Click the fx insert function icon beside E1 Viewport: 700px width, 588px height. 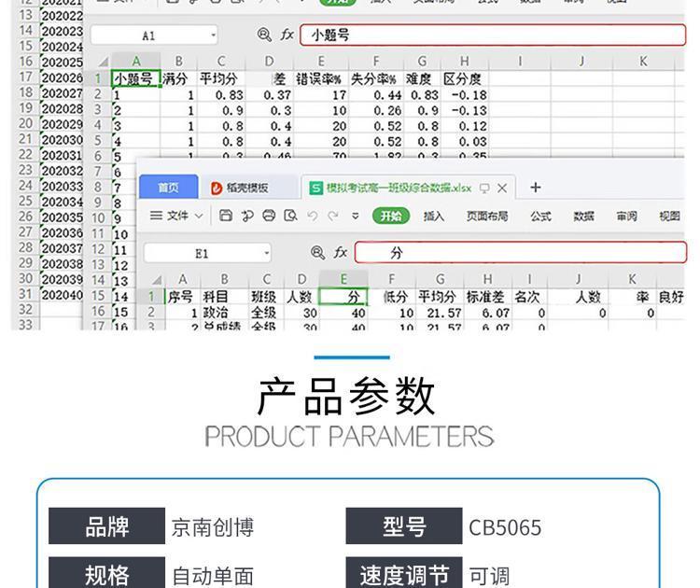coord(341,252)
